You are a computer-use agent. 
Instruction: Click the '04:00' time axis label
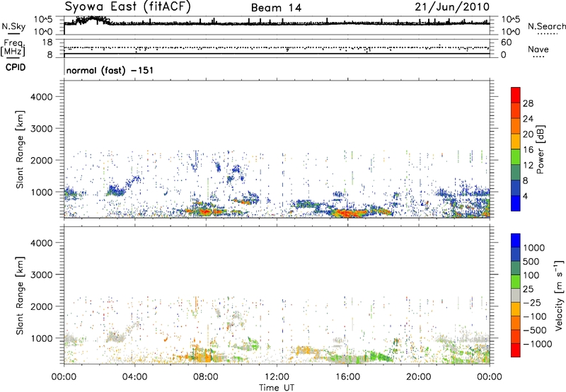134,377
